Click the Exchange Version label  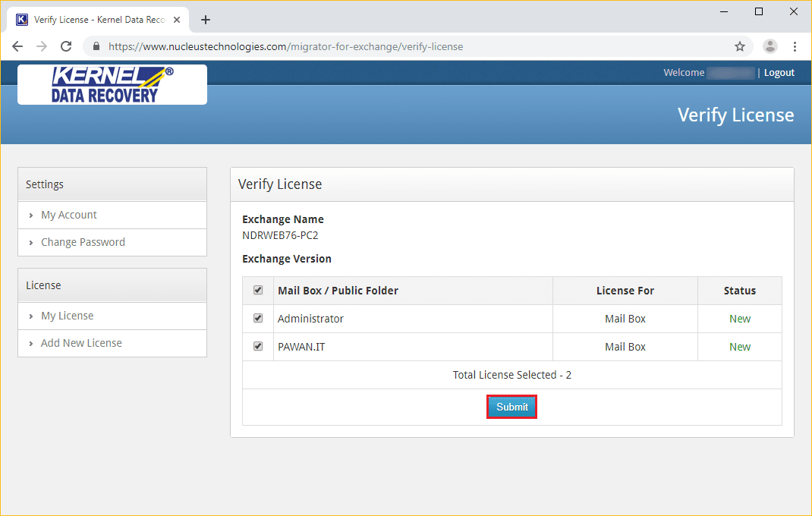point(287,259)
